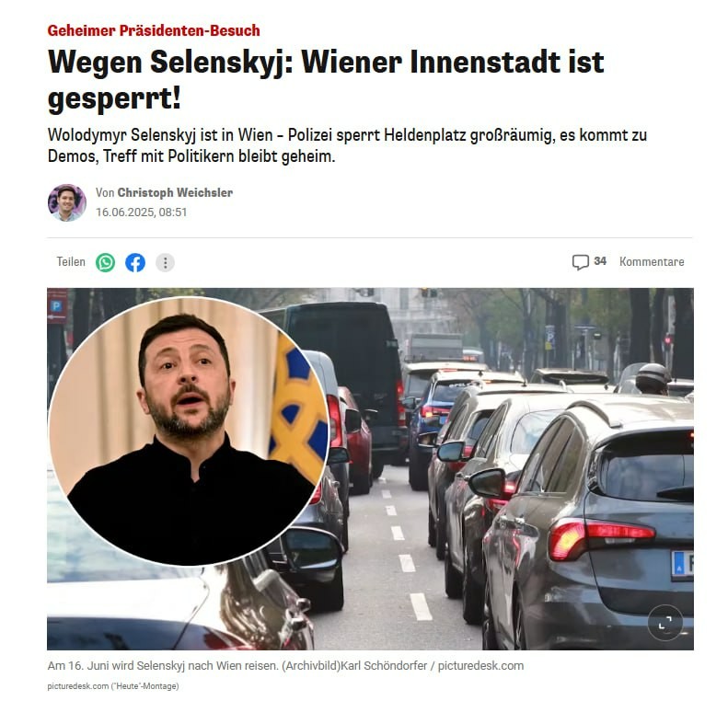The height and width of the screenshot is (701, 728).
Task: Click the Wiener Innenstadt headline
Action: point(326,80)
